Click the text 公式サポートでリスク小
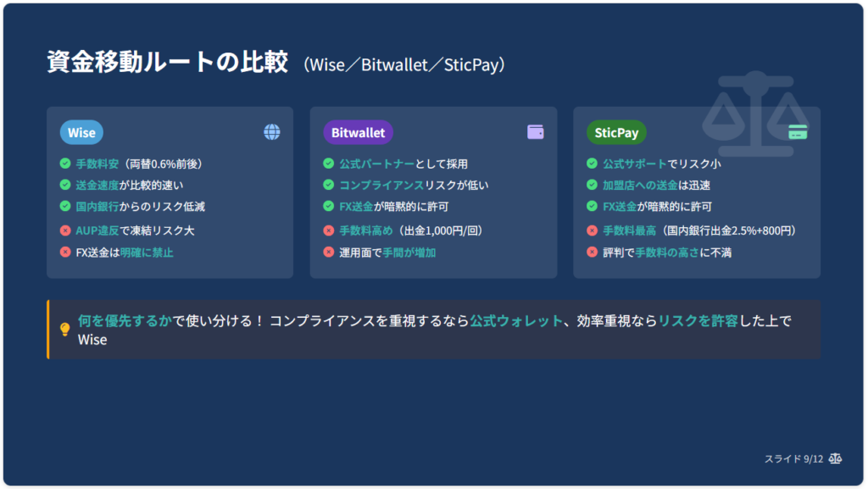 661,164
